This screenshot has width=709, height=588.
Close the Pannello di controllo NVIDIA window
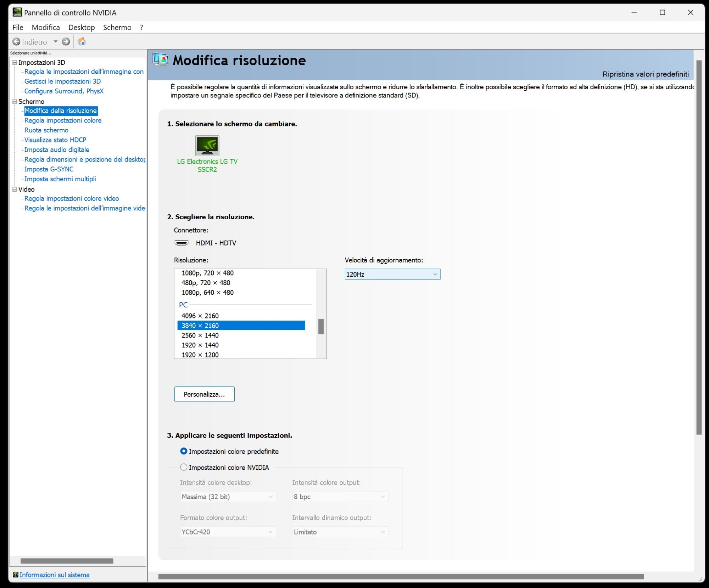pos(691,12)
